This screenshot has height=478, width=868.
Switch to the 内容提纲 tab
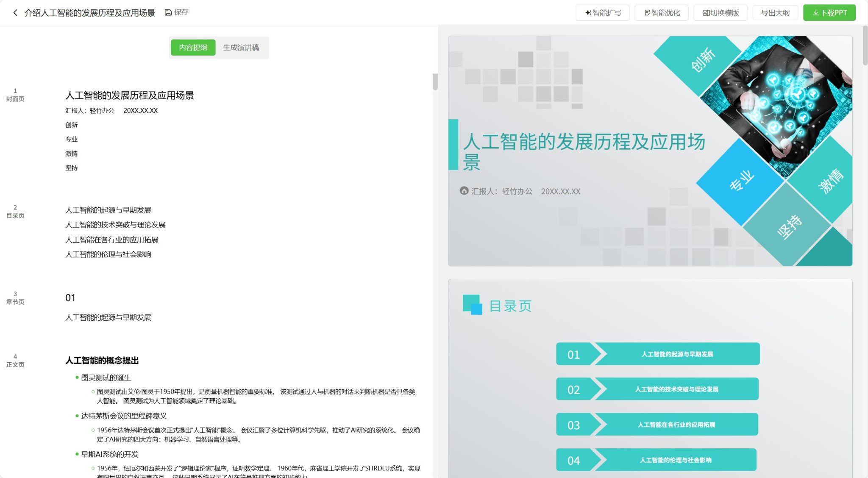point(192,48)
